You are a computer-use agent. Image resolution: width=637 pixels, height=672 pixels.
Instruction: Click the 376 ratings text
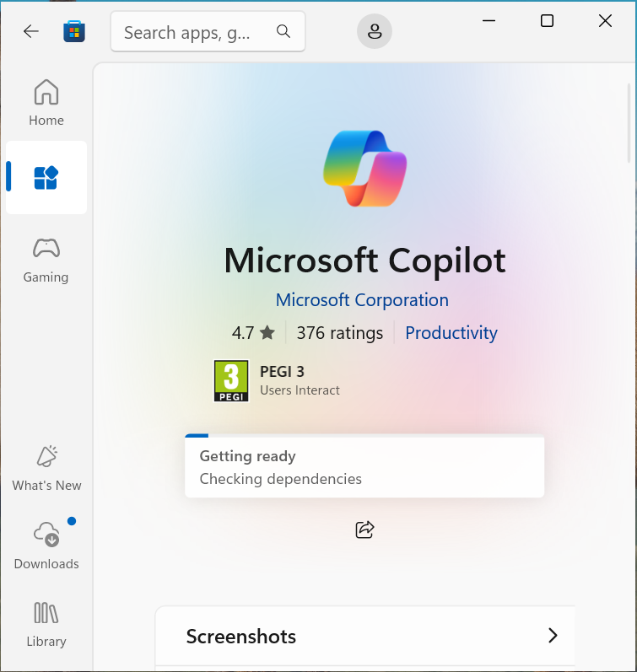coord(340,333)
